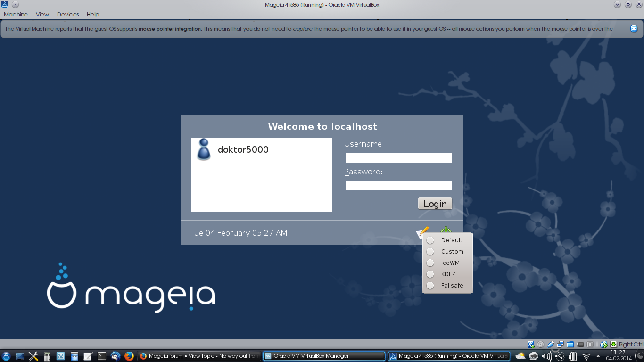Launch Thunderbird from the taskbar
Viewport: 644px width, 362px height.
coord(116,356)
